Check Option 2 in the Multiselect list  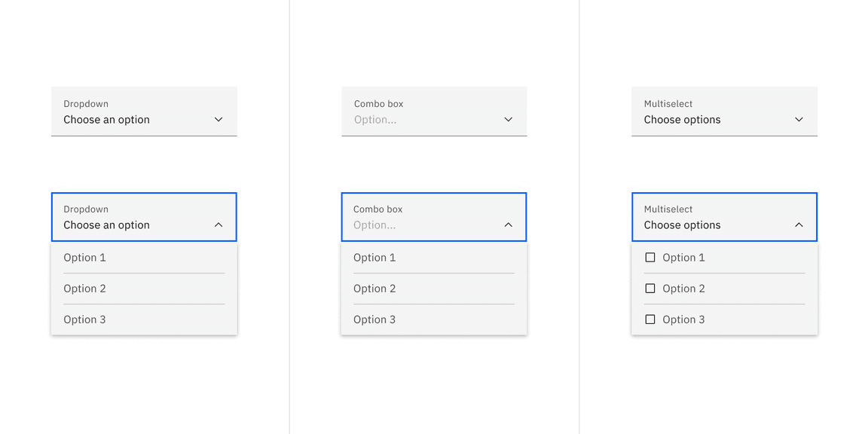pyautogui.click(x=650, y=288)
